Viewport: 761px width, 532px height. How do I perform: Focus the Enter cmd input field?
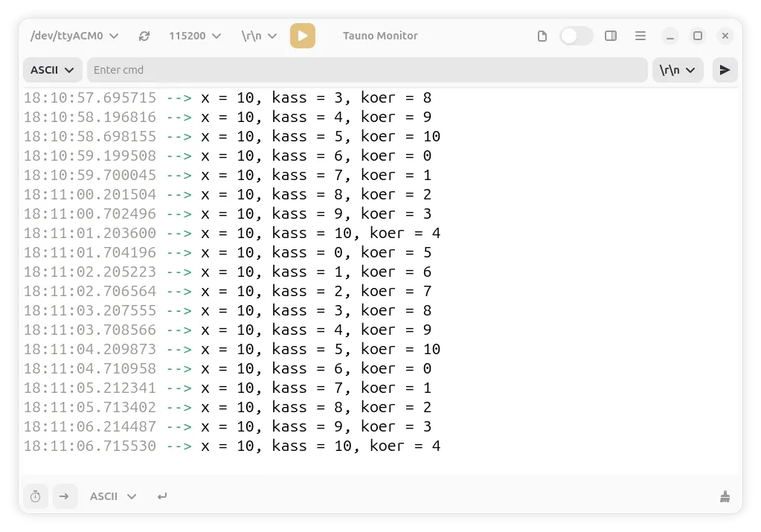[367, 70]
